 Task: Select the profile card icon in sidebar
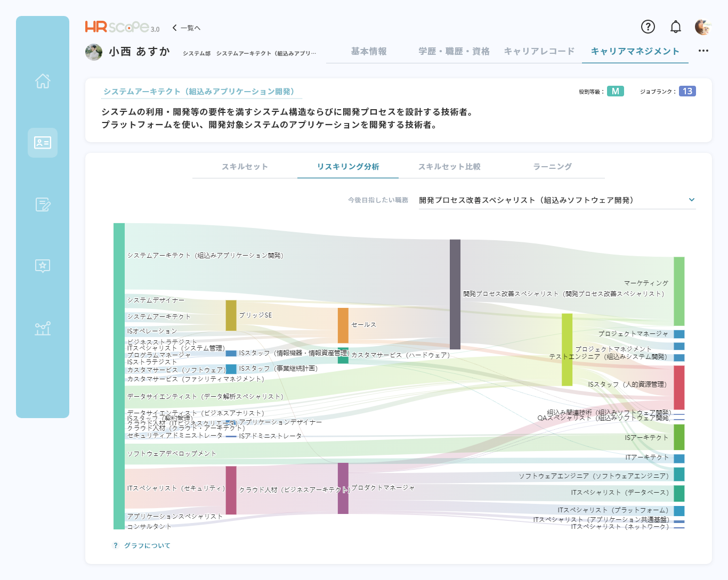point(43,142)
